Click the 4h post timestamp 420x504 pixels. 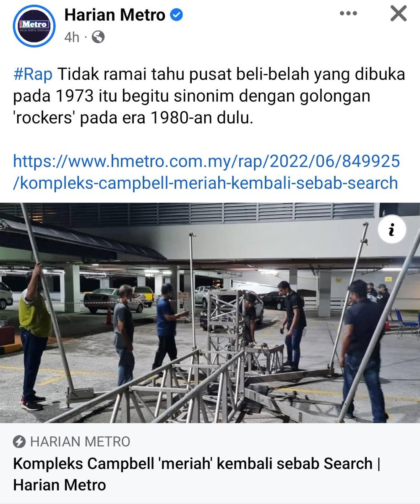[x=72, y=37]
